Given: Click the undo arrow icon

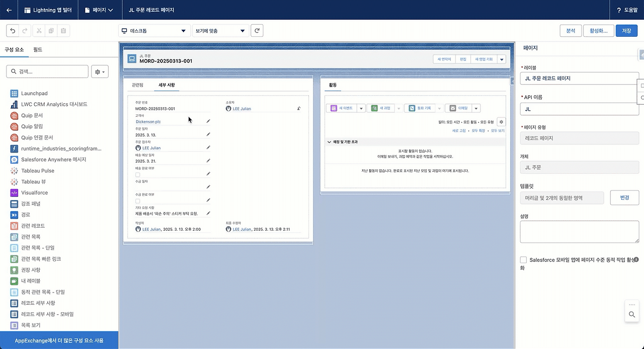Looking at the screenshot, I should pos(13,31).
